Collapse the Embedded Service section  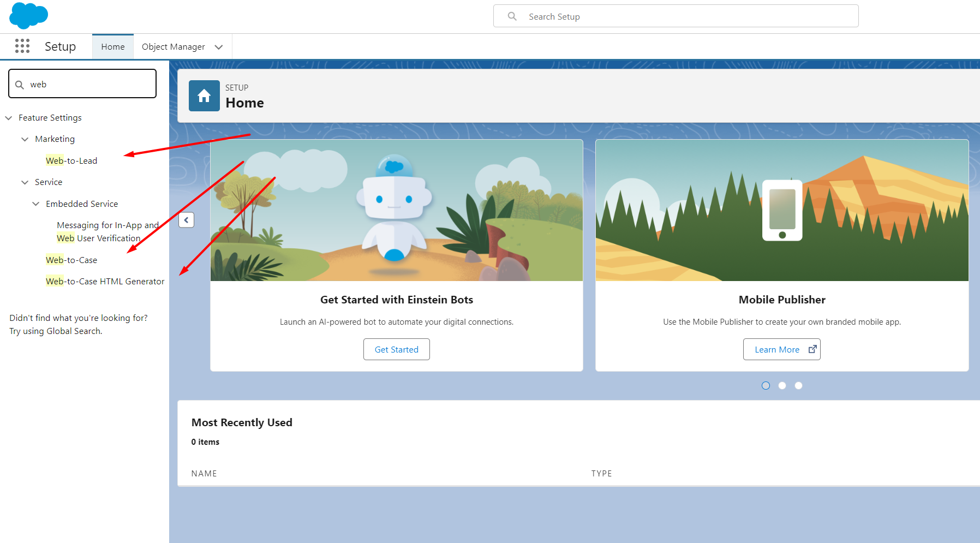(35, 204)
